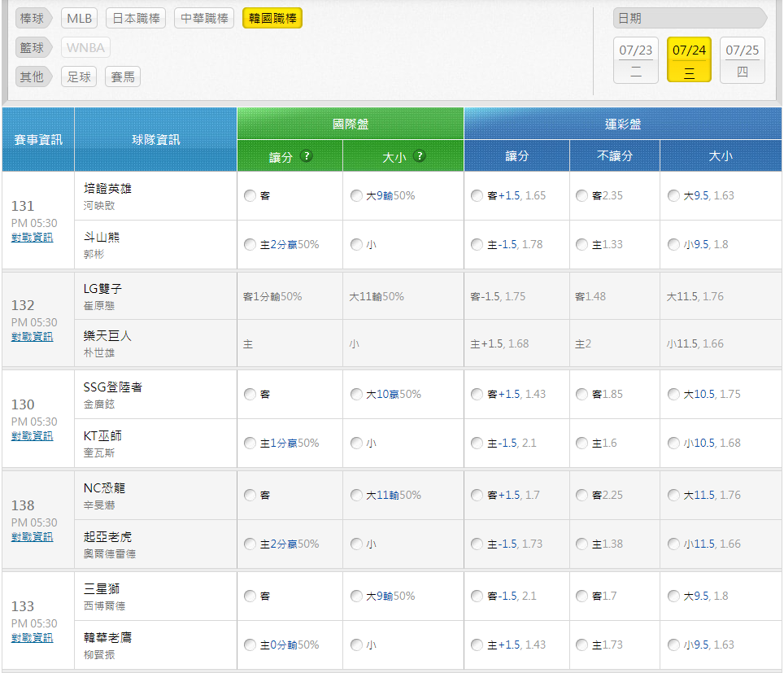Select 主0分輸50% radio for 韓華老鷹
The height and width of the screenshot is (673, 784).
click(x=250, y=645)
